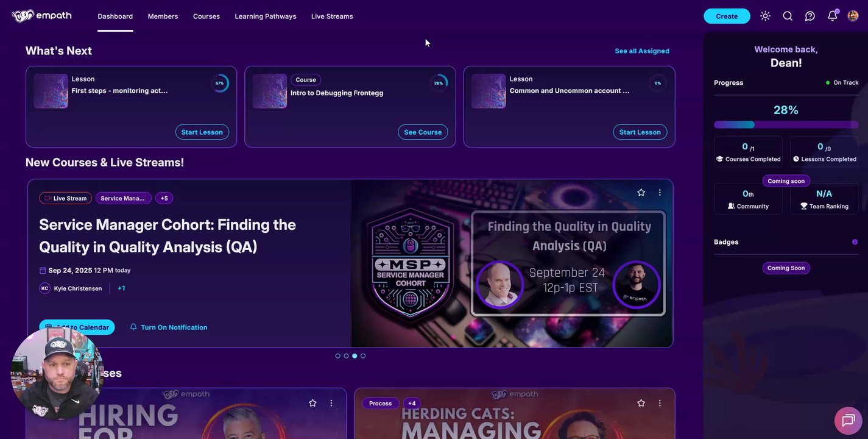Open more options for Service Manager Cohort card
Screen dimensions: 868x439
pos(660,193)
